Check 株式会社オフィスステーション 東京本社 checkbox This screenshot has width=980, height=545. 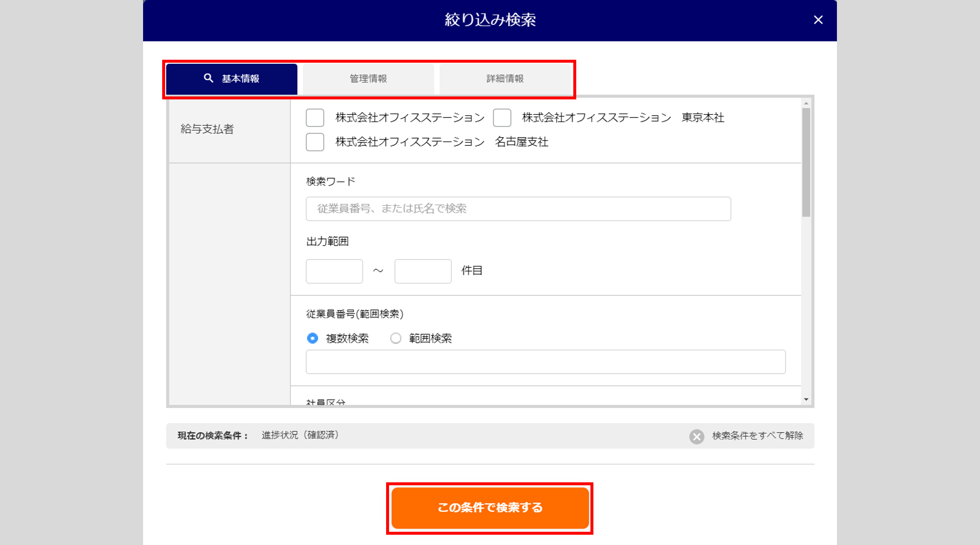tap(502, 118)
